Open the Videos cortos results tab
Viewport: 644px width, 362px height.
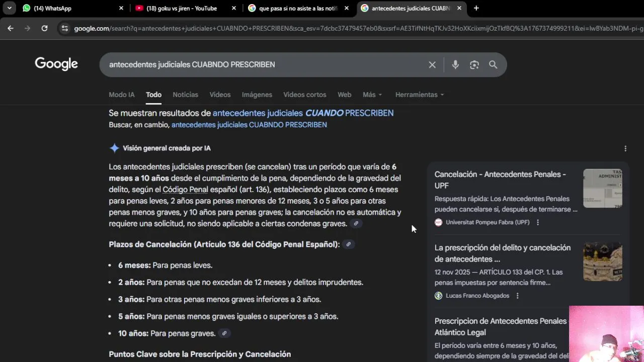click(304, 95)
